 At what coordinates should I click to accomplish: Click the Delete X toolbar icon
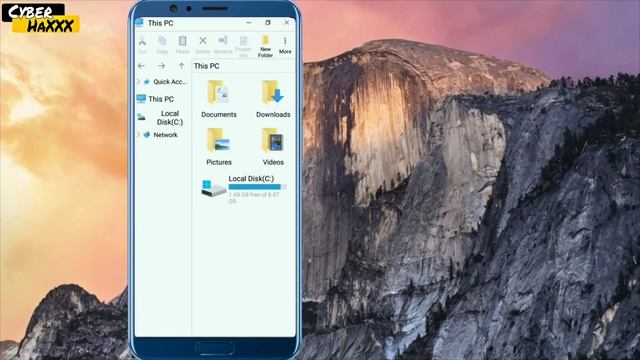point(203,40)
